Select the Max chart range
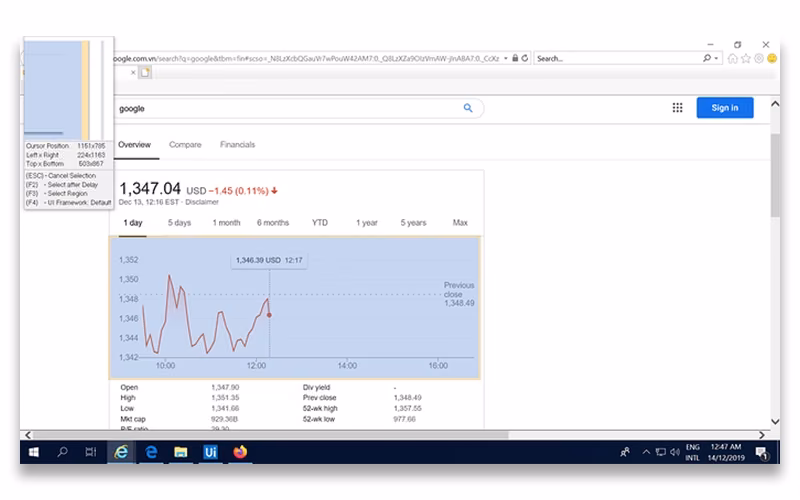 coord(460,222)
